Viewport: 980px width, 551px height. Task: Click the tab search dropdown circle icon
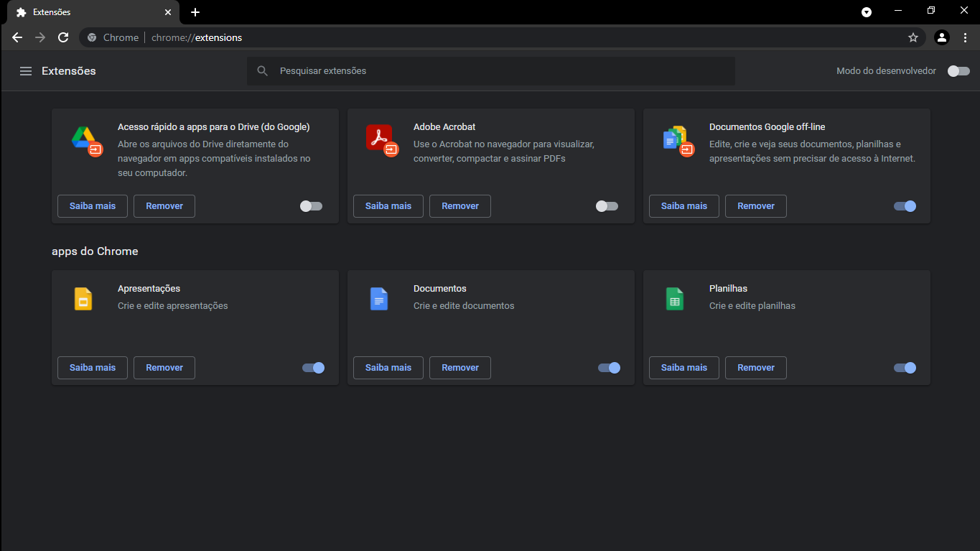click(867, 12)
